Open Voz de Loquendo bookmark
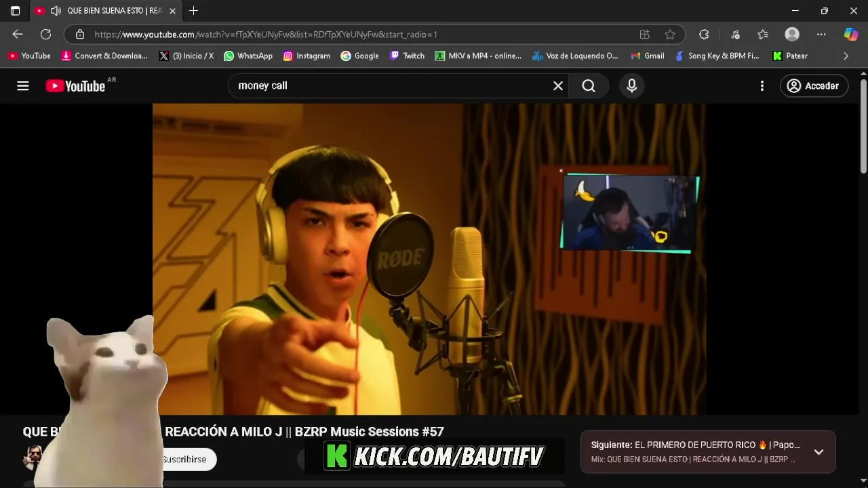Viewport: 868px width, 488px height. [x=576, y=56]
